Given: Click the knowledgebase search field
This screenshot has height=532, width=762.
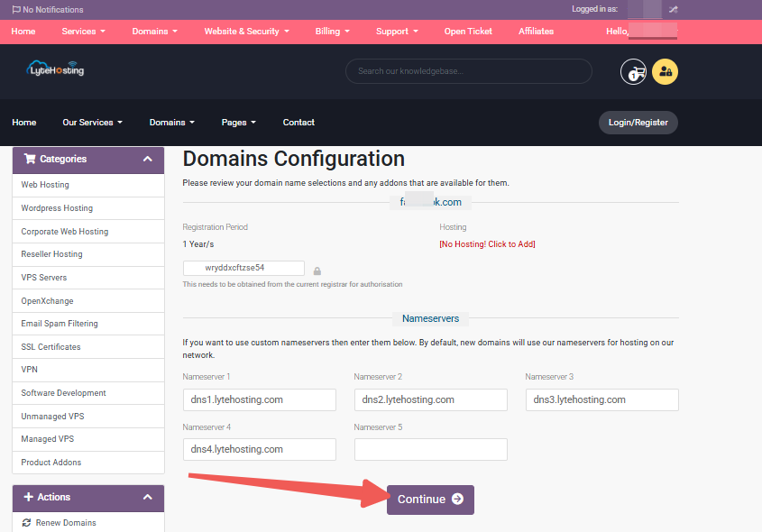Looking at the screenshot, I should 468,71.
